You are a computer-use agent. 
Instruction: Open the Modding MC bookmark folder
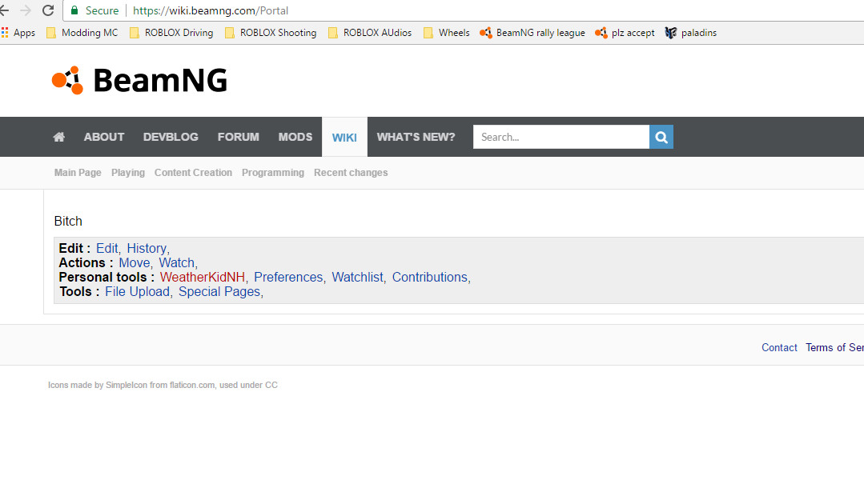pyautogui.click(x=82, y=33)
